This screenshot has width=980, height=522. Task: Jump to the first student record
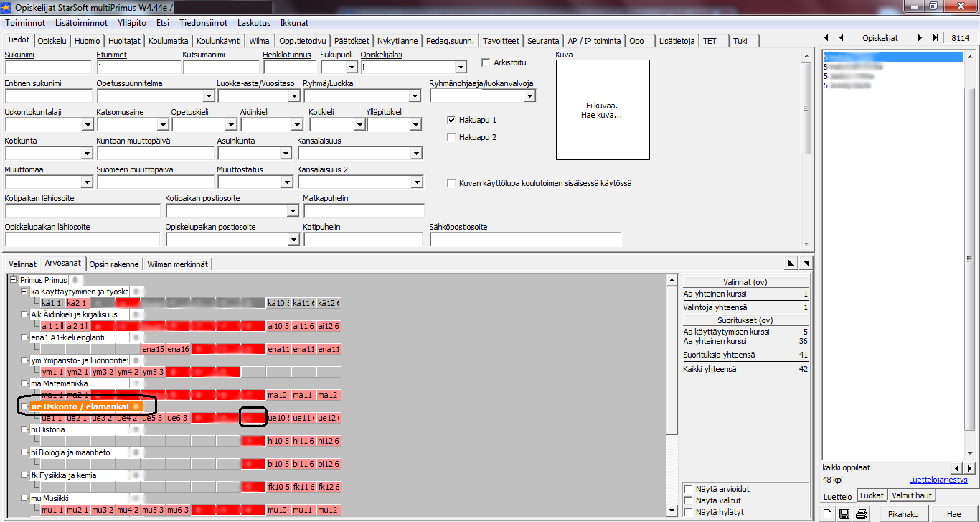(x=826, y=38)
